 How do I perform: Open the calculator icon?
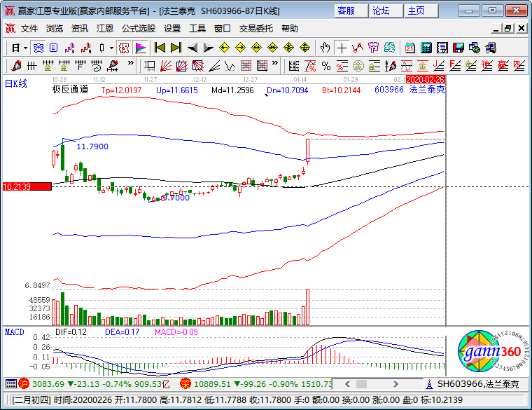click(426, 48)
